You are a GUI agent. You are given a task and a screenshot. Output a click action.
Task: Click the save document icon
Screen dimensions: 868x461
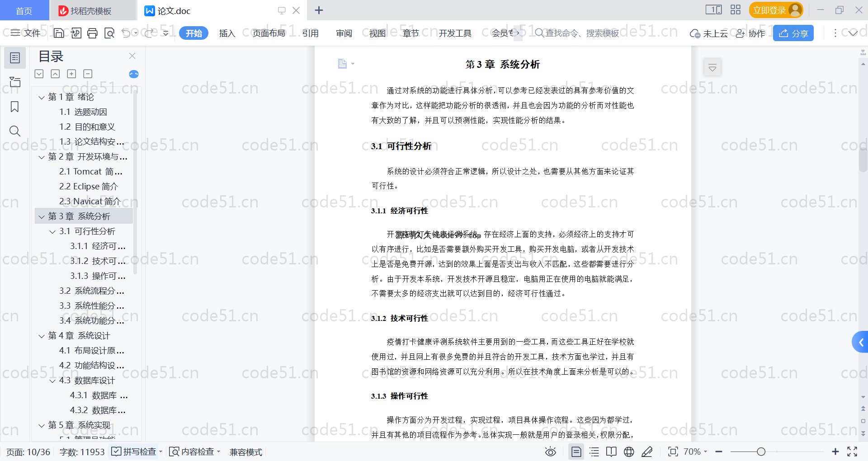59,33
